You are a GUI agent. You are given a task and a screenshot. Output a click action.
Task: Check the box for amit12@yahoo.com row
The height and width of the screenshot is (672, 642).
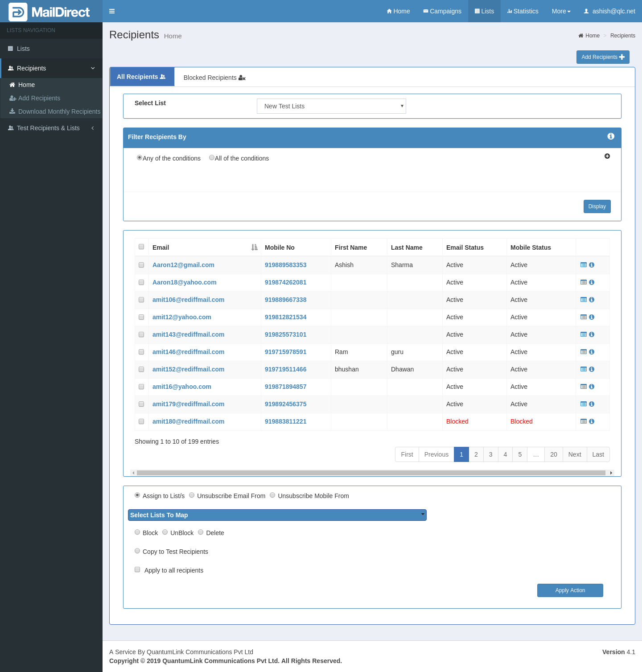[141, 317]
